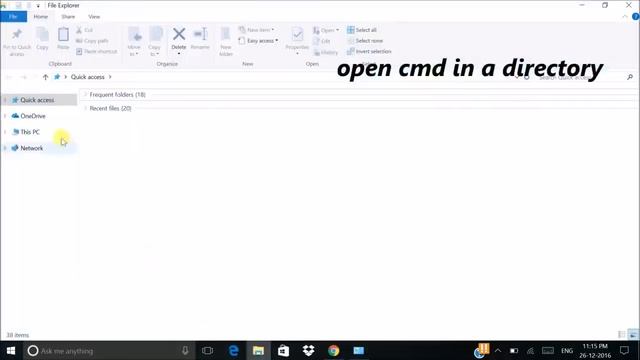This screenshot has height=360, width=640.
Task: Click History in Open group
Action: 325,52
